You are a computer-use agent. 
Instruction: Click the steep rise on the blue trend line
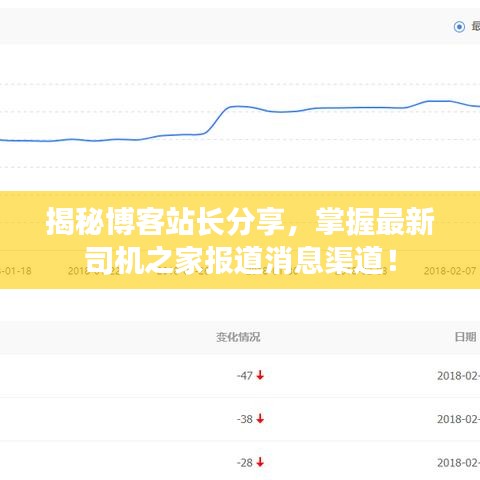pyautogui.click(x=217, y=120)
